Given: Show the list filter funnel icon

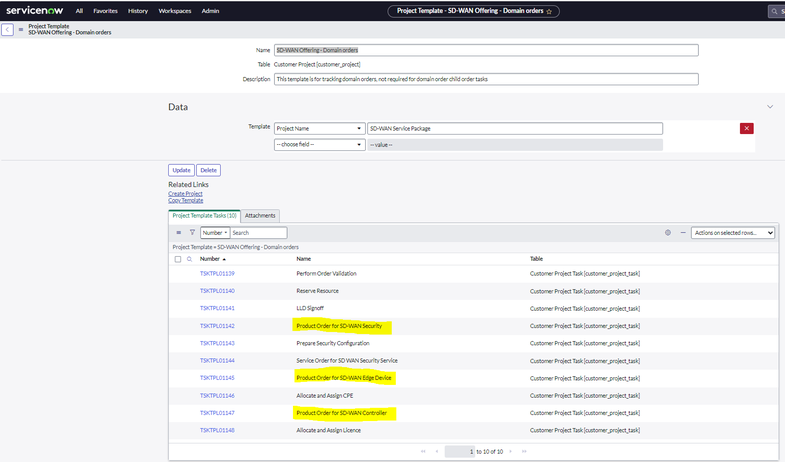Looking at the screenshot, I should (x=192, y=233).
